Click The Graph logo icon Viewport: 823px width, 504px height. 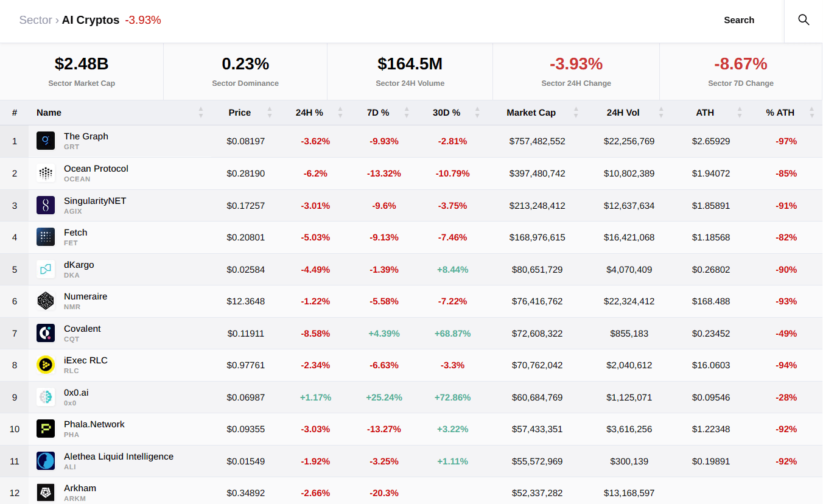click(46, 140)
